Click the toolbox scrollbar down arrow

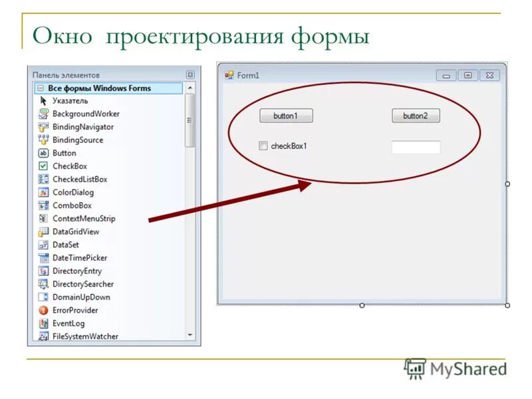point(190,335)
